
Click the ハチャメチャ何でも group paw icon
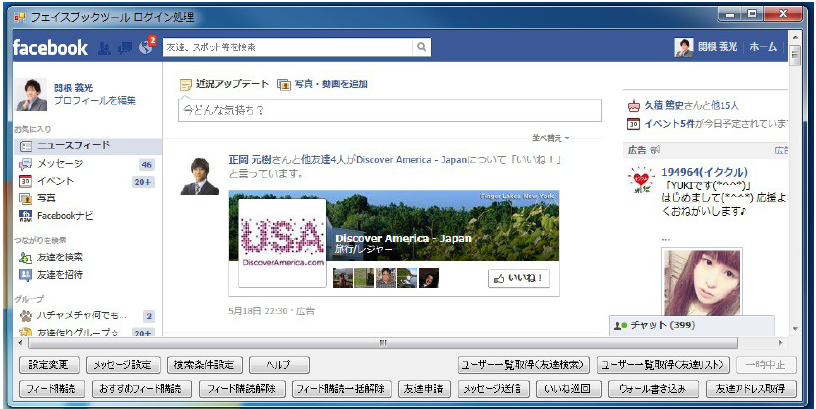26,315
